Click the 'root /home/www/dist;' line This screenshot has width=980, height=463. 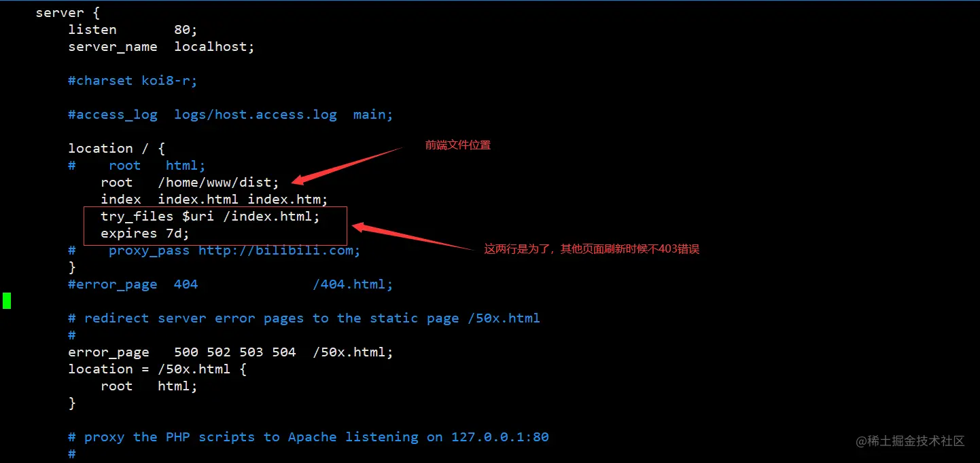pos(190,183)
